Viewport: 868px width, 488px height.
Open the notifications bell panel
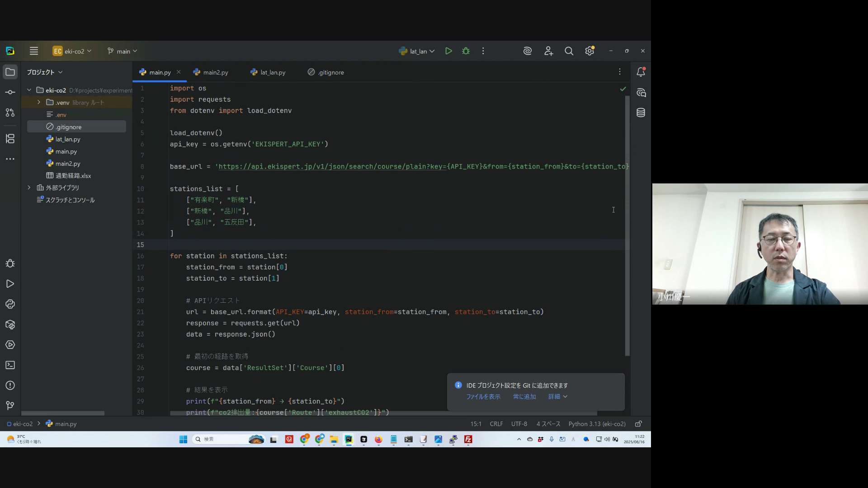pyautogui.click(x=641, y=72)
